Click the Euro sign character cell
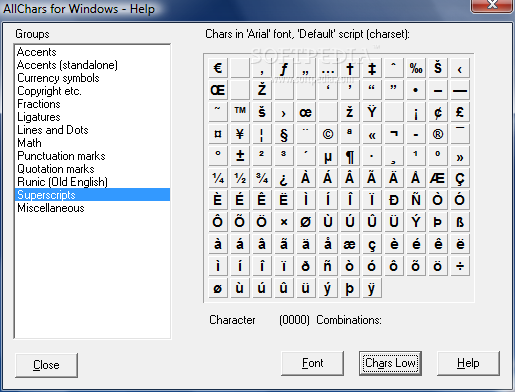 pyautogui.click(x=218, y=68)
